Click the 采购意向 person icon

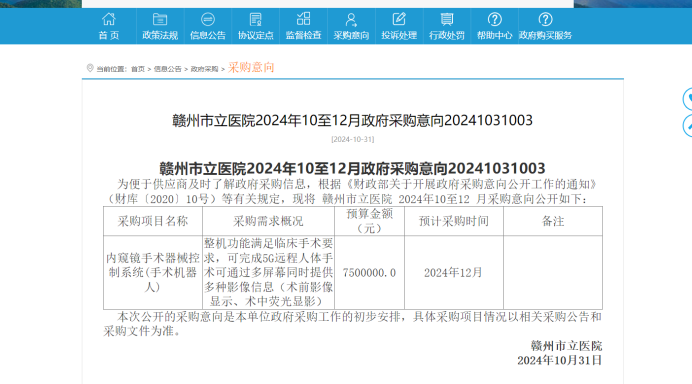point(351,19)
